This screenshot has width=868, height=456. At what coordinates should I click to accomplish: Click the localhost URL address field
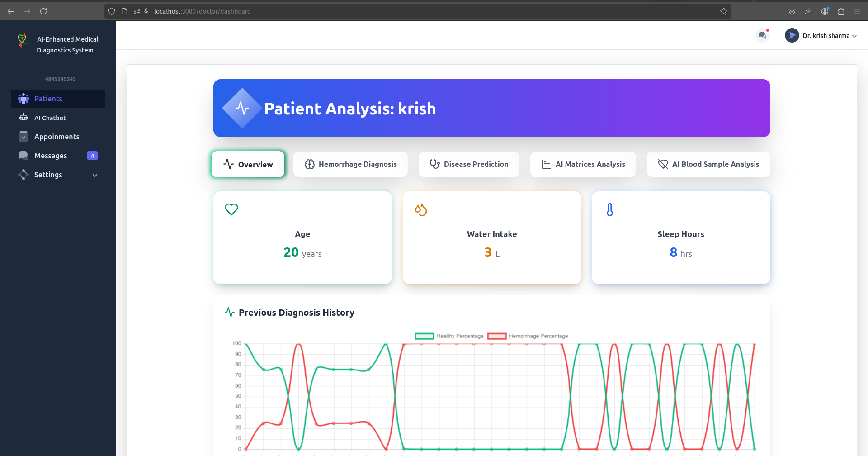coord(418,11)
